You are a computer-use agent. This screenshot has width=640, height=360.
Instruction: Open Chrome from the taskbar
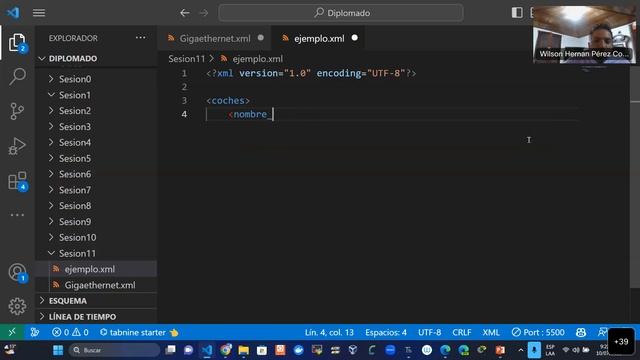tap(225, 350)
